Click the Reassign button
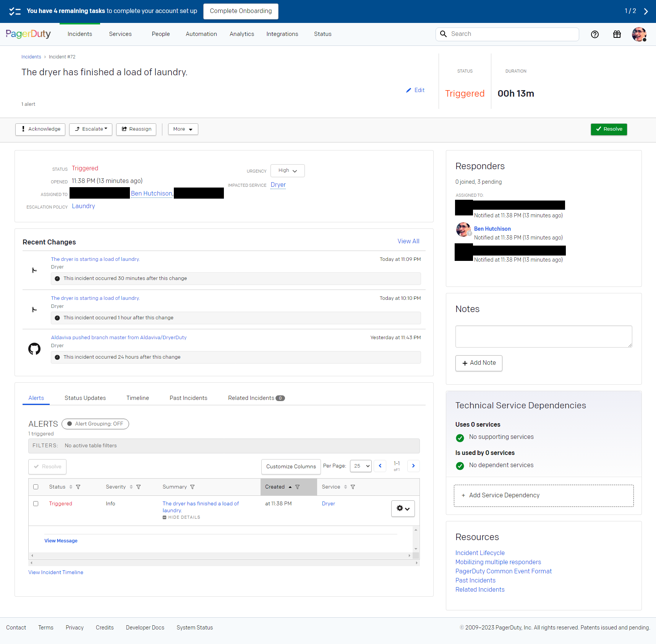 click(136, 129)
